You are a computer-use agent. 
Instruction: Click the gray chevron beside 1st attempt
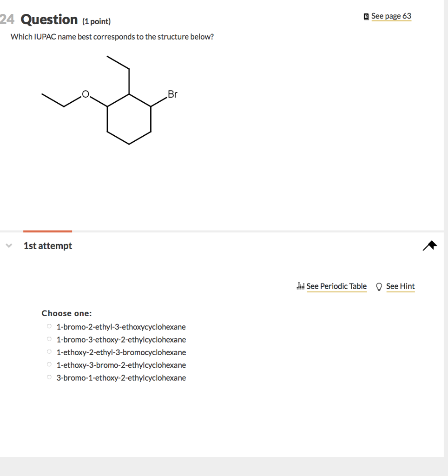click(8, 245)
